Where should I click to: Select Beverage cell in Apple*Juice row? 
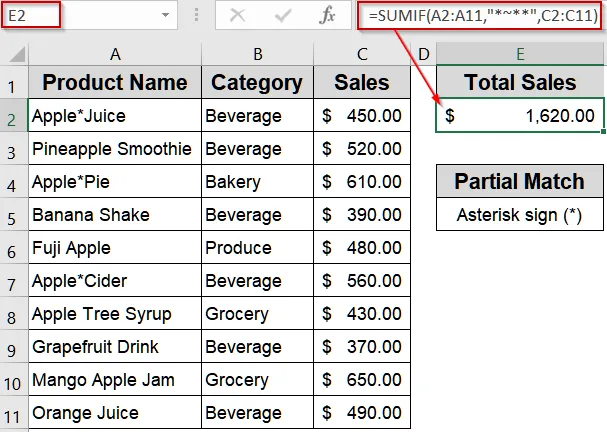(x=257, y=115)
